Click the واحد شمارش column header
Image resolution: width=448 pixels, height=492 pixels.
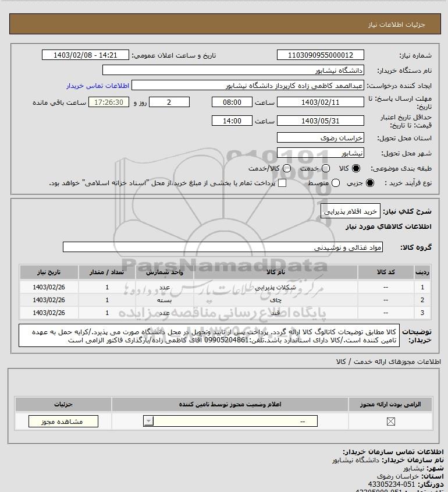tap(164, 272)
